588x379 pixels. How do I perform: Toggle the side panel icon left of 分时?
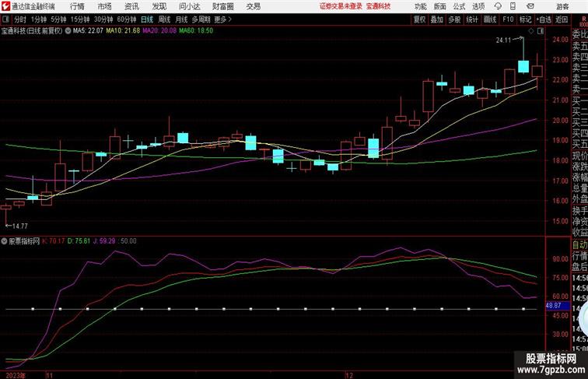(x=5, y=19)
